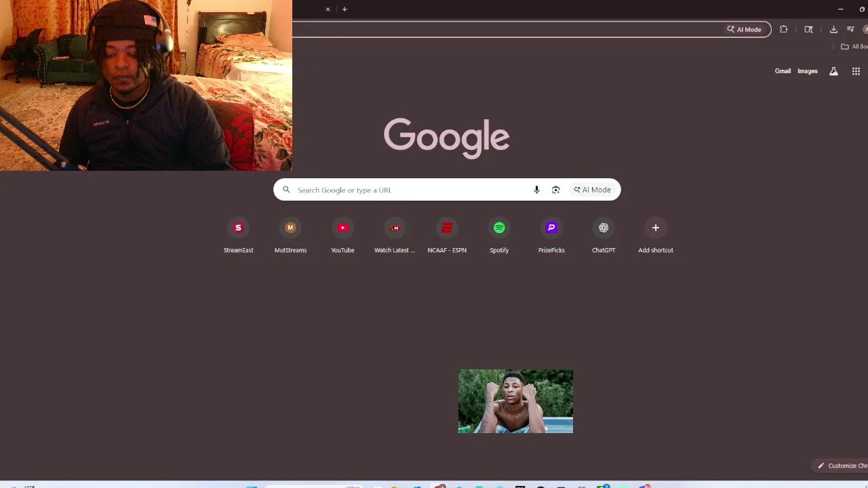The image size is (868, 488).
Task: Open the YouTube shortcut
Action: (342, 236)
